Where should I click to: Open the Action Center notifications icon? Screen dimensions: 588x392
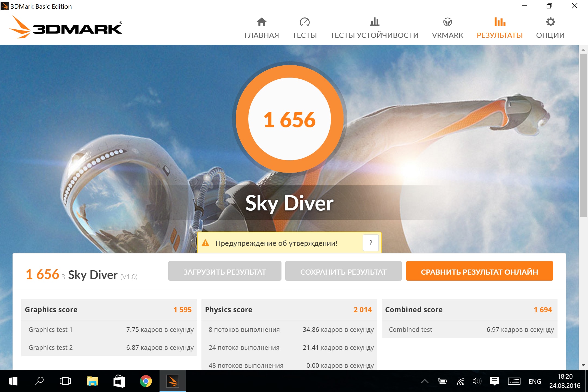(x=494, y=381)
